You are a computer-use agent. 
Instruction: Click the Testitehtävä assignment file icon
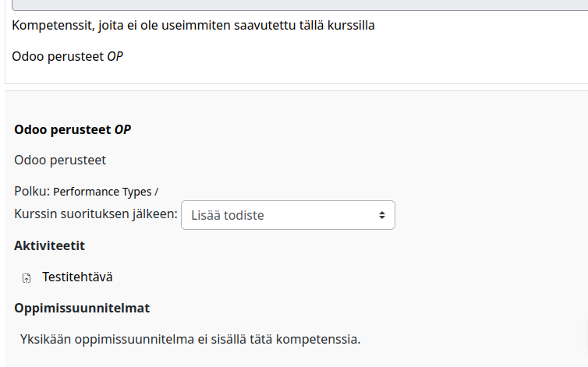[27, 277]
